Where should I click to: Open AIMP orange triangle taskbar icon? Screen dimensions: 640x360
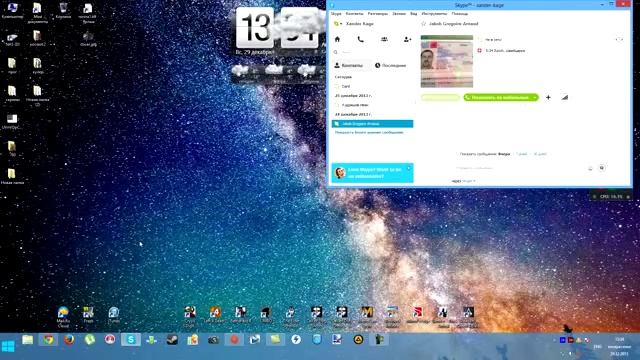point(358,340)
